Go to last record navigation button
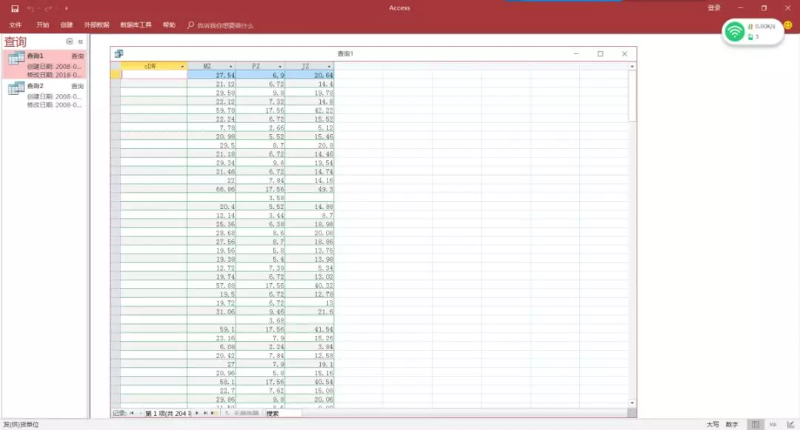Screen dimensions: 800x430 [x=205, y=413]
